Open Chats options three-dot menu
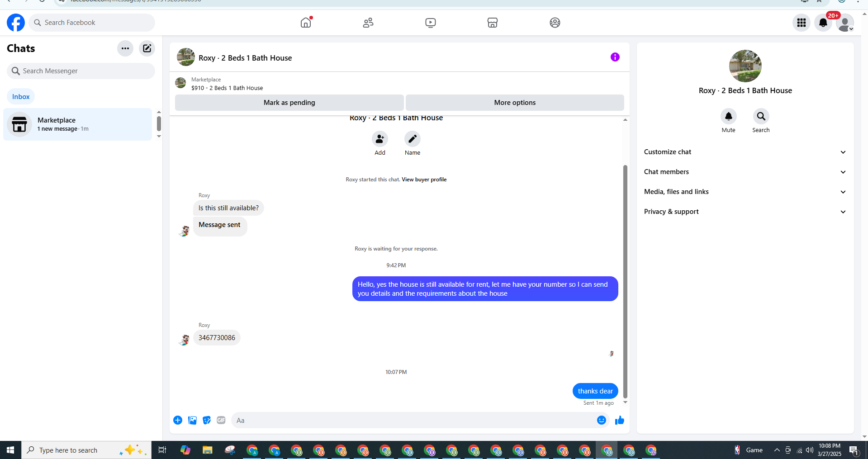The width and height of the screenshot is (868, 459). pyautogui.click(x=125, y=48)
